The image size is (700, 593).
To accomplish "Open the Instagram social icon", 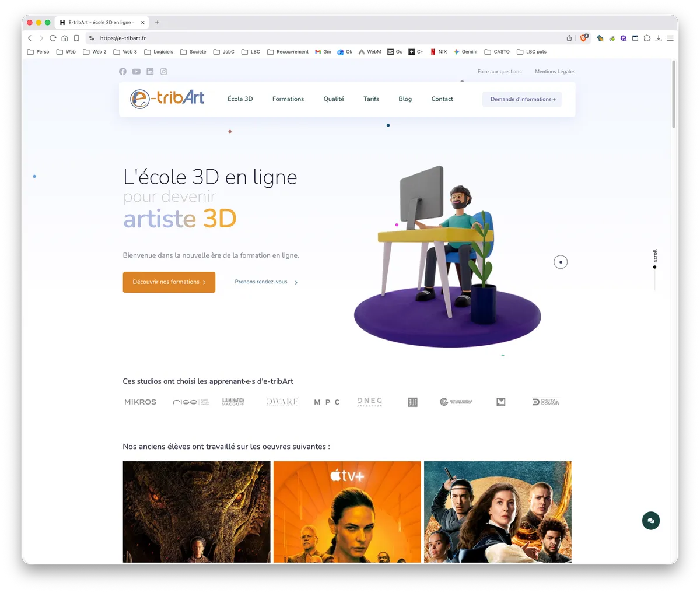I will pos(164,72).
